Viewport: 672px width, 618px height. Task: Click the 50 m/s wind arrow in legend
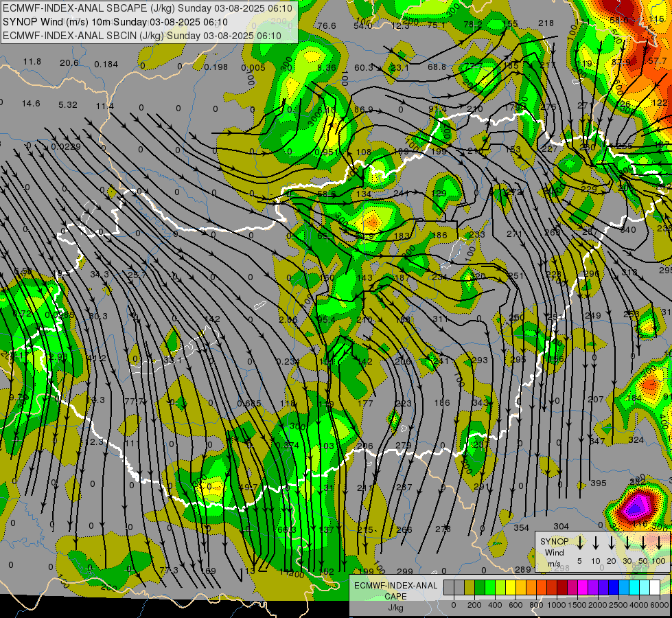[643, 543]
